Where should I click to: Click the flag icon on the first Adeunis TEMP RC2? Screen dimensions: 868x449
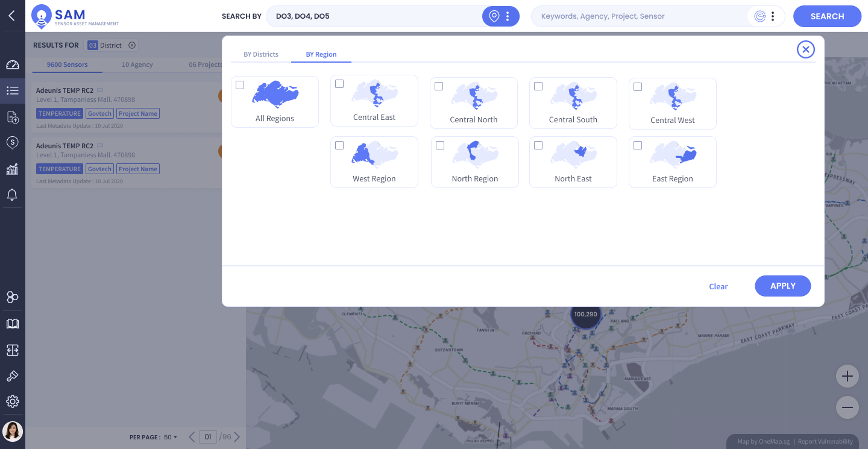100,90
